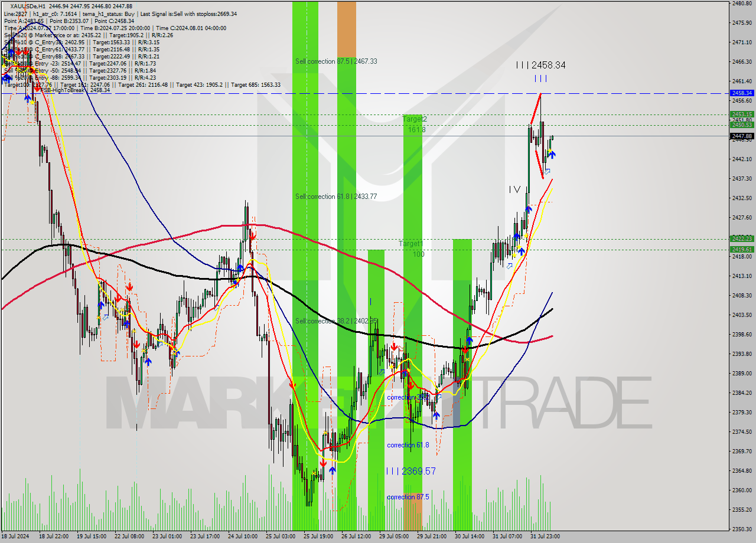Click the '29 Jul 05:00' time axis label
756x543 pixels.
tap(393, 537)
